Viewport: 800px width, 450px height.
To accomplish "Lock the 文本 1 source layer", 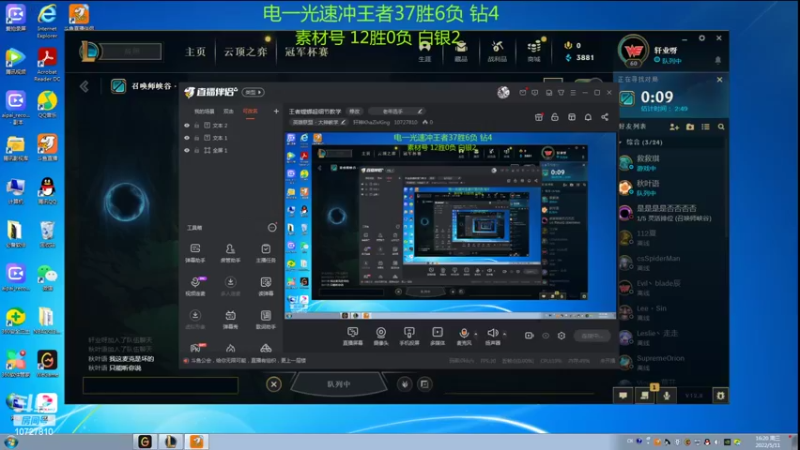I will point(196,138).
